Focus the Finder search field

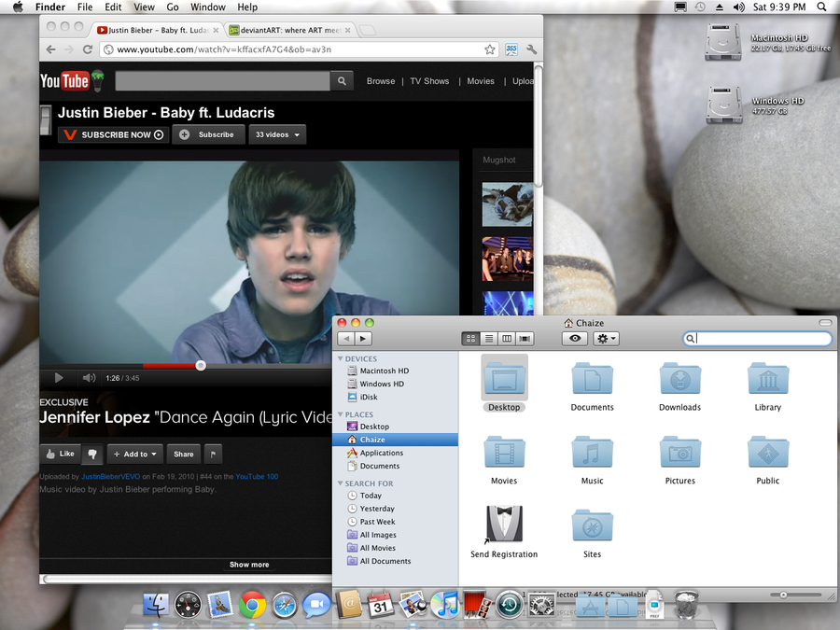point(758,339)
